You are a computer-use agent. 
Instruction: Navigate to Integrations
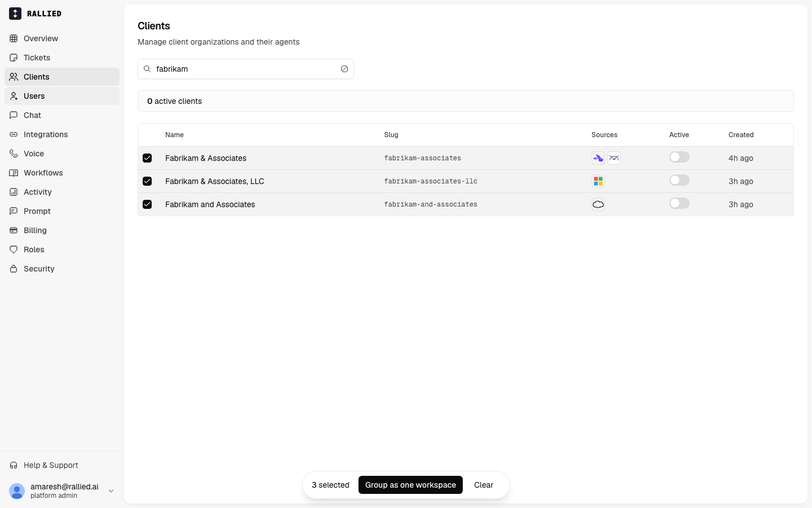(62, 134)
